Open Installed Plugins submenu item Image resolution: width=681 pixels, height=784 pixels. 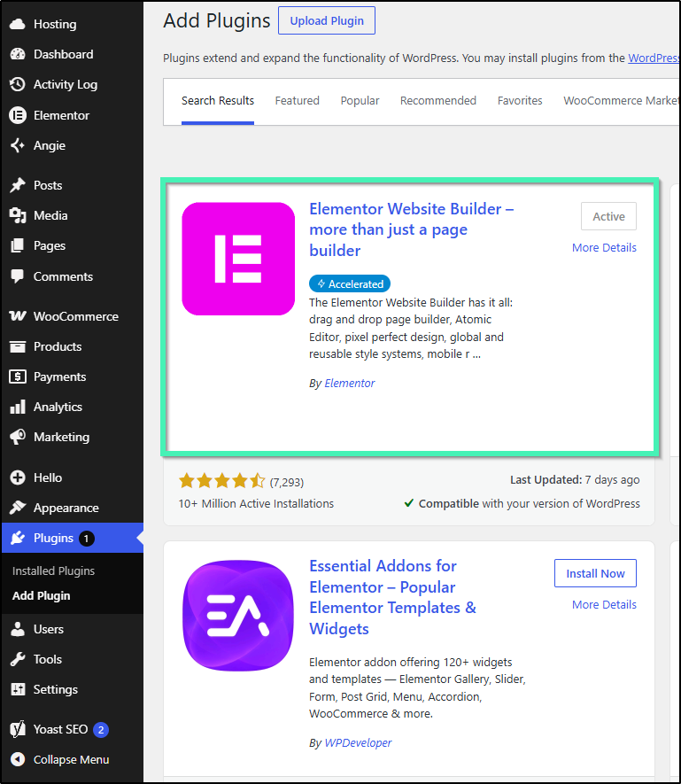(53, 571)
